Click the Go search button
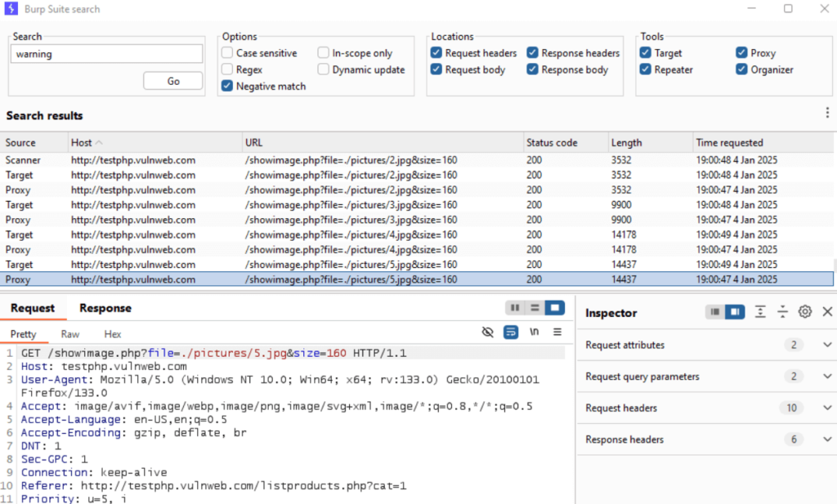This screenshot has height=504, width=837. click(x=173, y=81)
